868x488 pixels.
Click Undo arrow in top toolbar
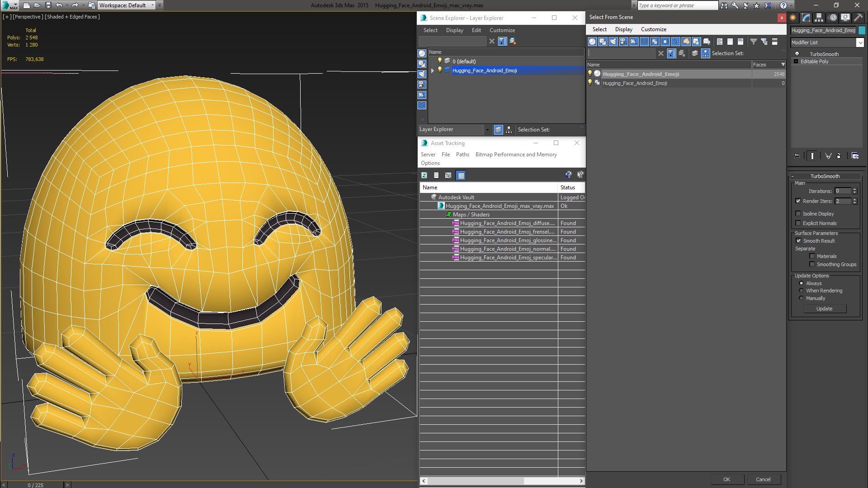(x=59, y=5)
